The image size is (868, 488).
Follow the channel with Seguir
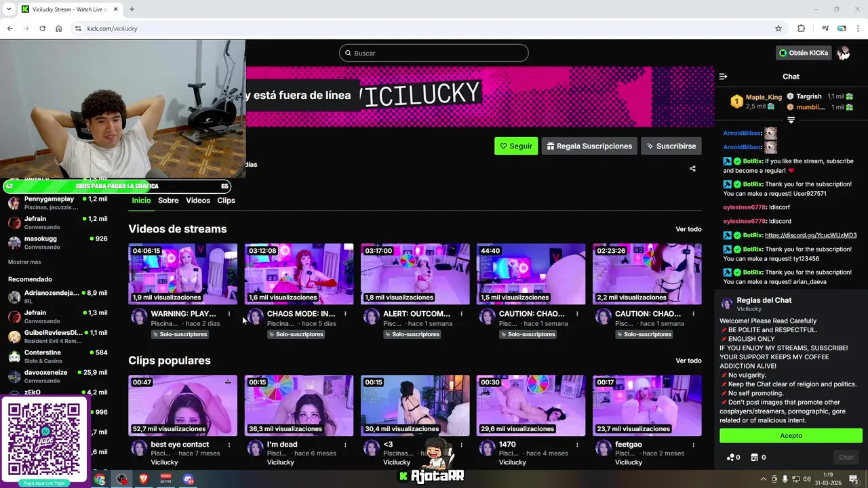[516, 146]
